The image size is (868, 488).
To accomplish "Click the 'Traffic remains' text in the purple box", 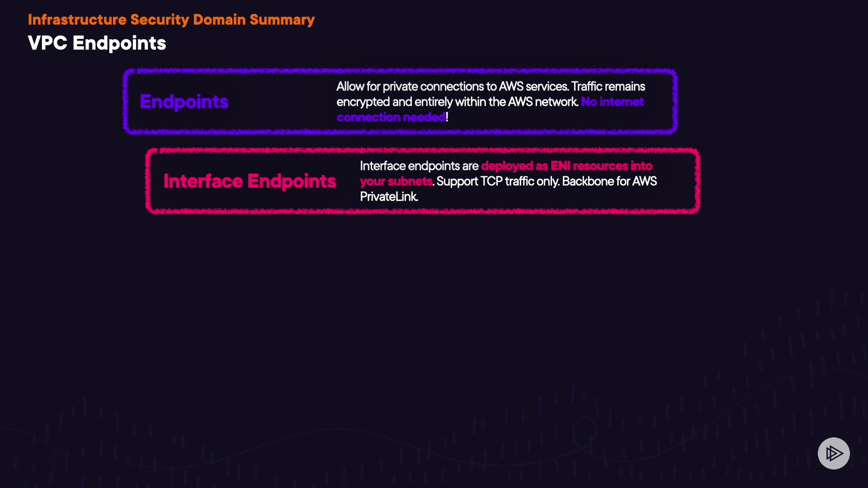I will click(608, 86).
